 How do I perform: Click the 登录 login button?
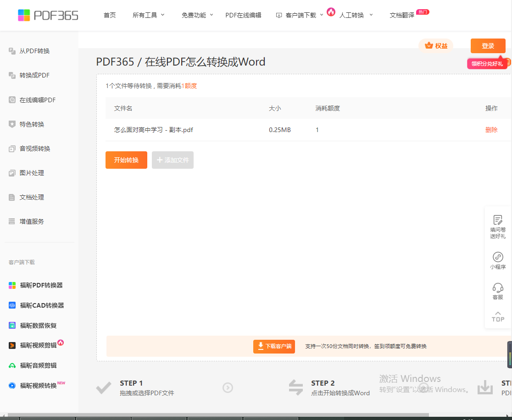[x=488, y=46]
